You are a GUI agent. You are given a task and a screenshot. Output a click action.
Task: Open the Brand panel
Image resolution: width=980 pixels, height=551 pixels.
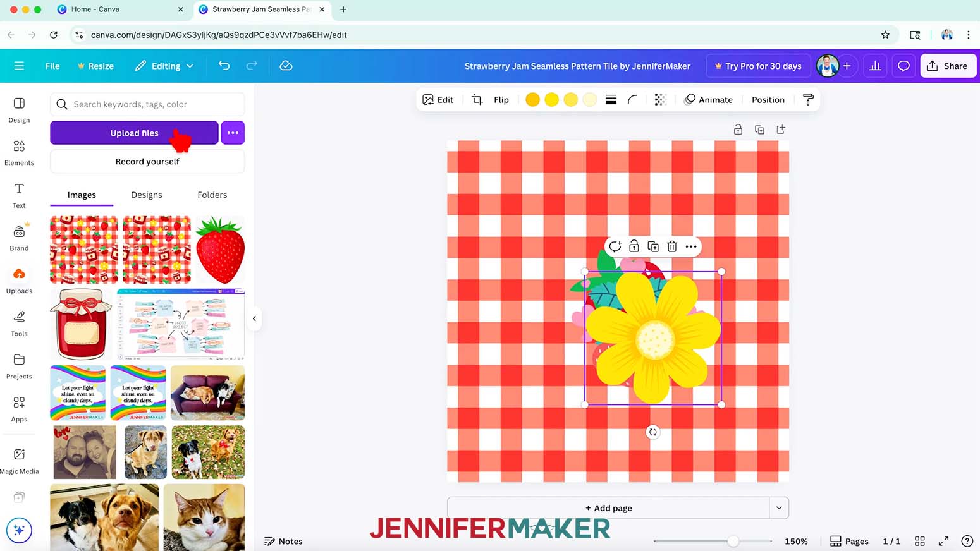[x=19, y=238]
